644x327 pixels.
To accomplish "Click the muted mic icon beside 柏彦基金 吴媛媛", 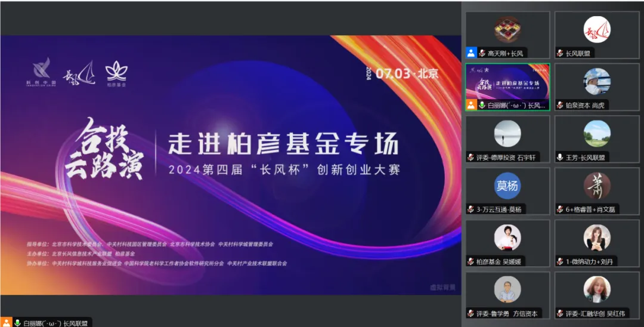I will pos(470,262).
